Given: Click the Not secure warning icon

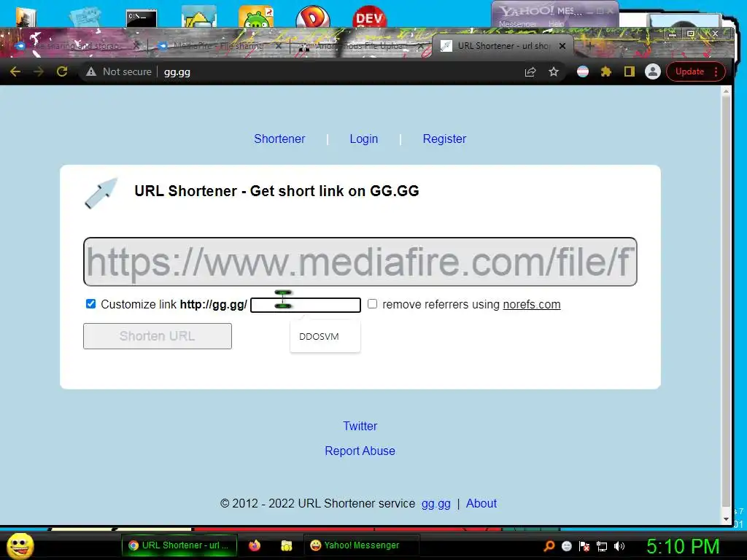Looking at the screenshot, I should [91, 72].
